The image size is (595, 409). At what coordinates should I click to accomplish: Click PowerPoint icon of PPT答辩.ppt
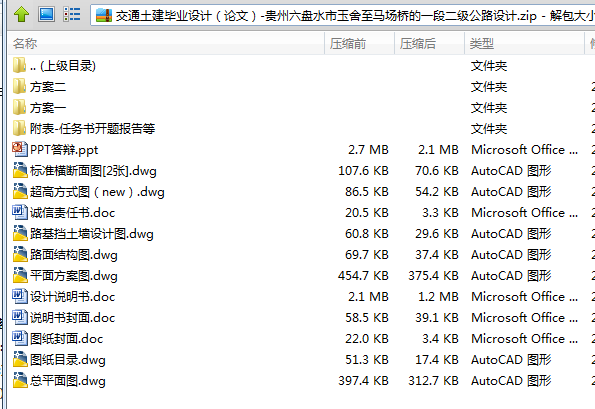click(x=20, y=149)
